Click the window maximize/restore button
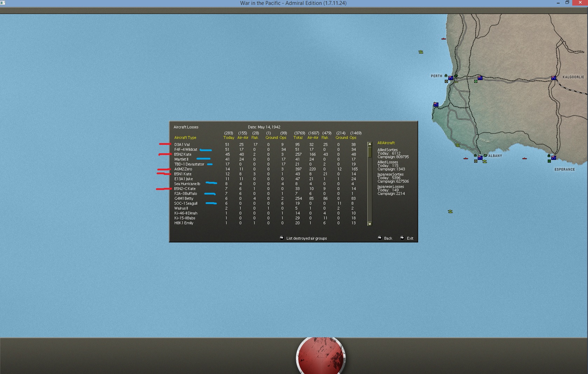 pos(567,3)
